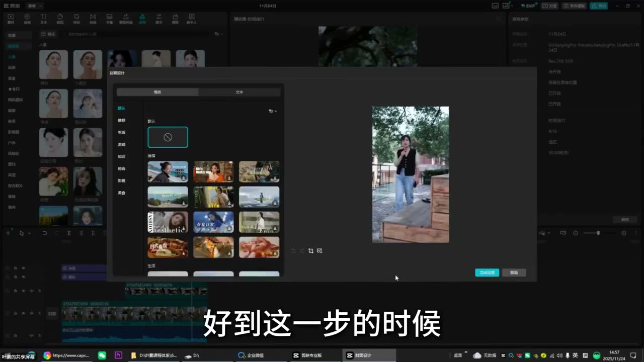Open 音频 audio icon in main toolbar
The image size is (644, 362).
click(x=27, y=19)
